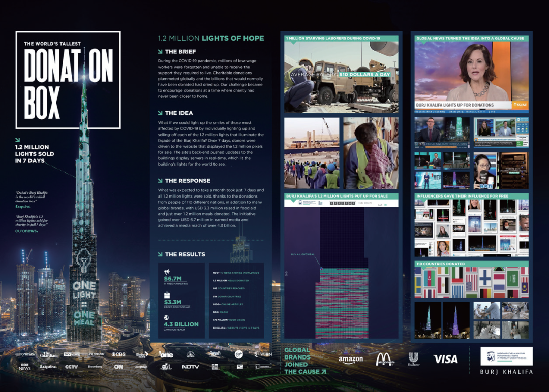Click the megaphone icon above $6.7M

point(167,272)
